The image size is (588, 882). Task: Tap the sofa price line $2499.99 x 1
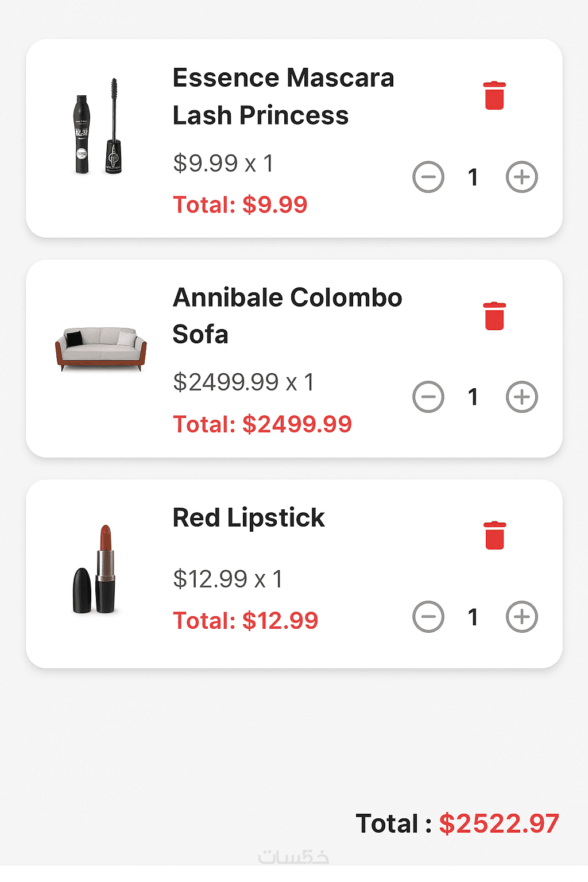click(243, 382)
